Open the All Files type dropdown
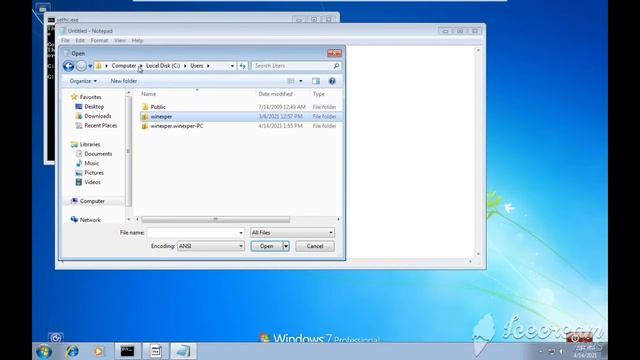Image resolution: width=640 pixels, height=360 pixels. click(x=292, y=233)
